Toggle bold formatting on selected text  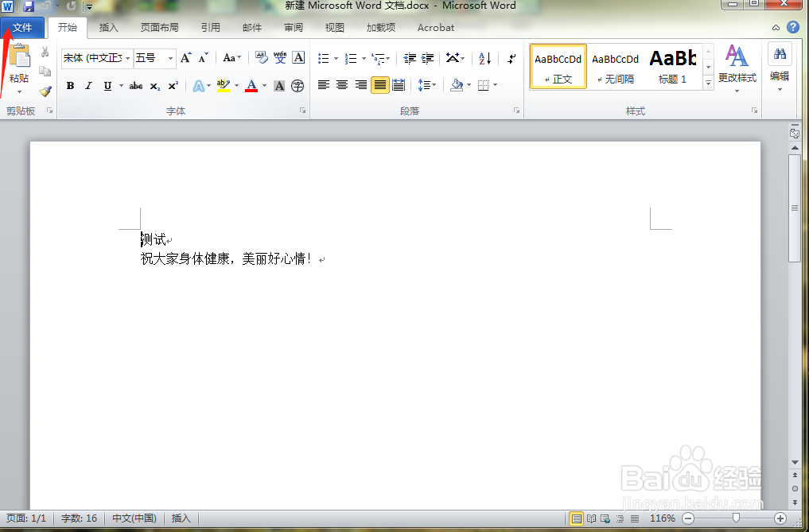coord(70,84)
